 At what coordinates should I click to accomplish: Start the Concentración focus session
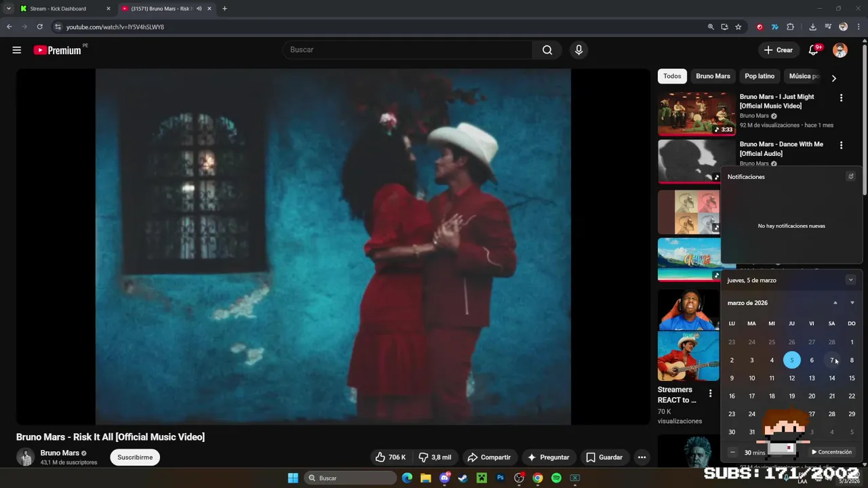click(832, 452)
